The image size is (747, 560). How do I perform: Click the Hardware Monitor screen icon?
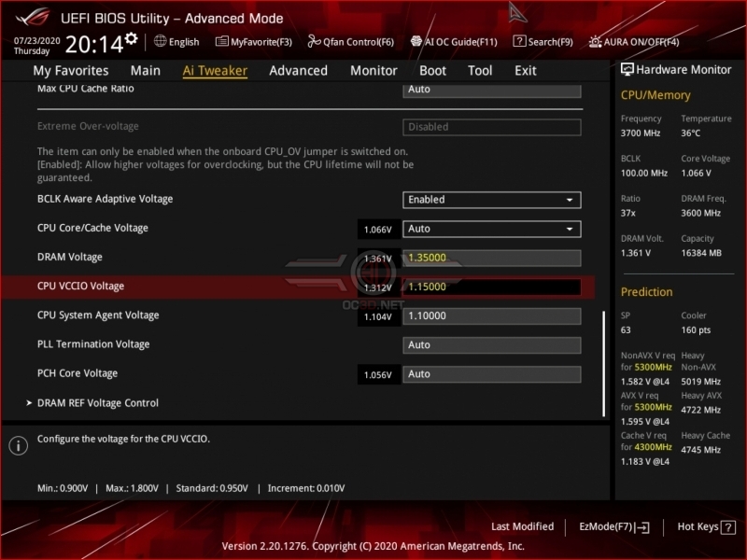click(x=627, y=69)
